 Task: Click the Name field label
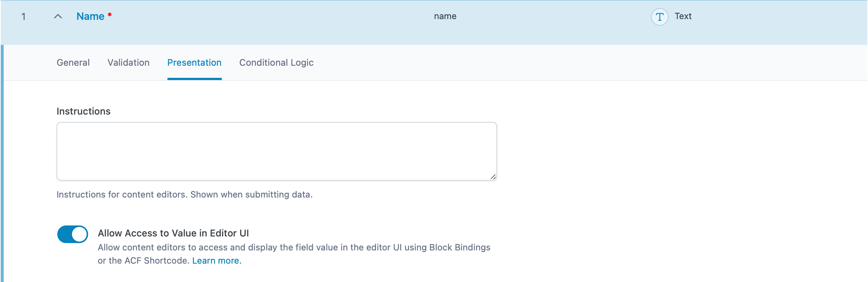coord(90,16)
